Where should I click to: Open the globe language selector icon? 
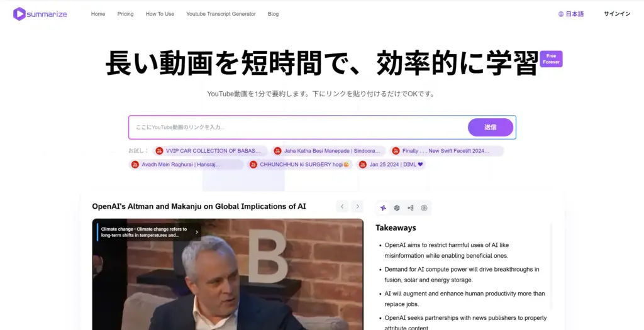coord(560,14)
